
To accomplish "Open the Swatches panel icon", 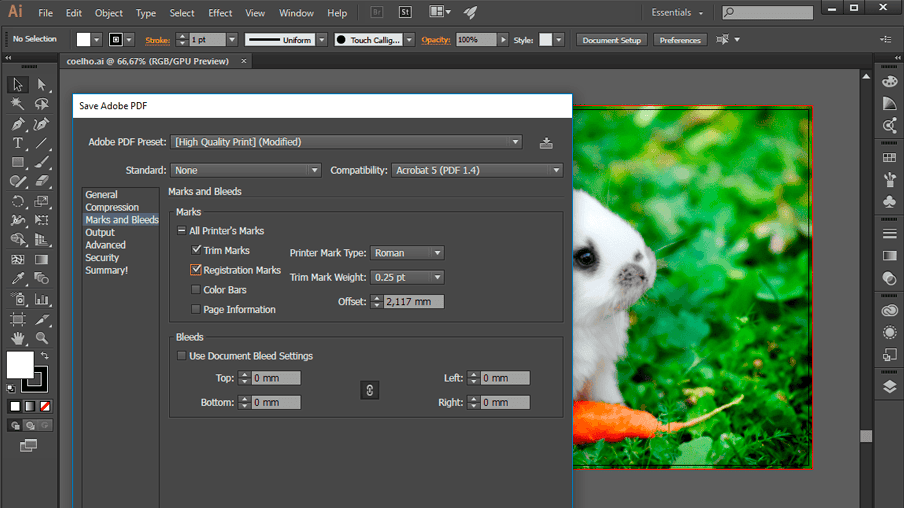I will [x=889, y=158].
